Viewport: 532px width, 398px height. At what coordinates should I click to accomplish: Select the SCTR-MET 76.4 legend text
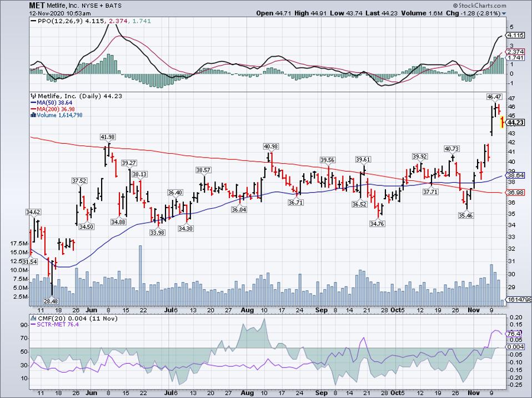click(x=58, y=324)
